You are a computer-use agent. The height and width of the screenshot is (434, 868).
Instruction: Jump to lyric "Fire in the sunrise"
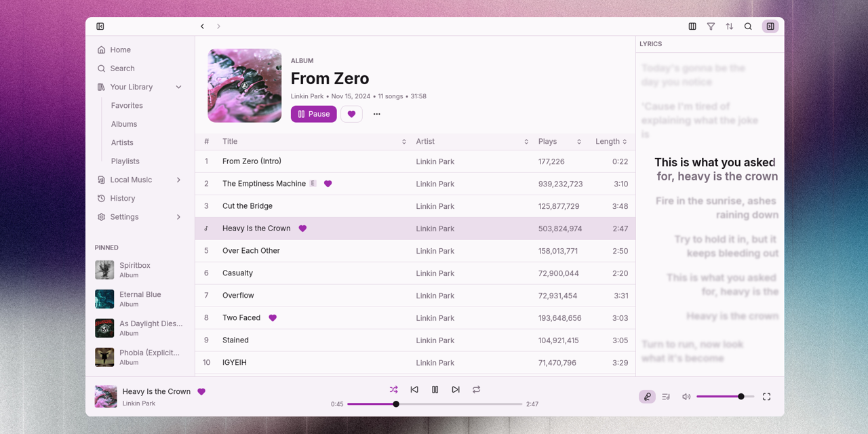[x=717, y=208]
